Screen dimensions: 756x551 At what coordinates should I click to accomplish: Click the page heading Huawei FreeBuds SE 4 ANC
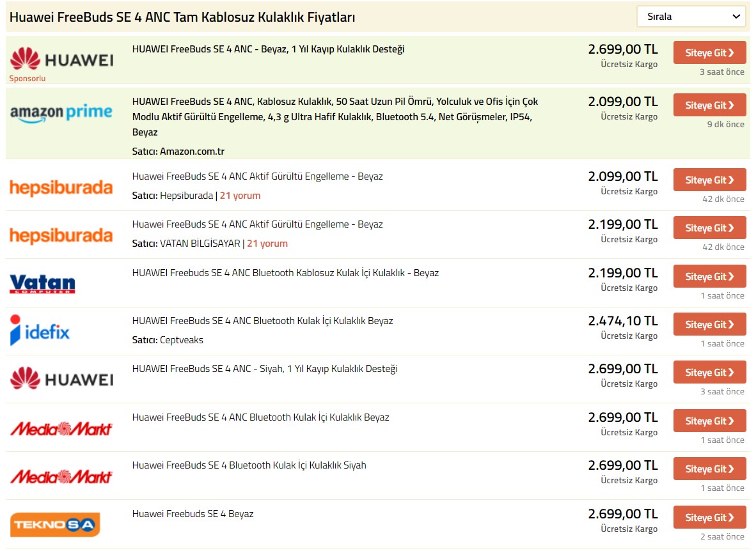(182, 17)
